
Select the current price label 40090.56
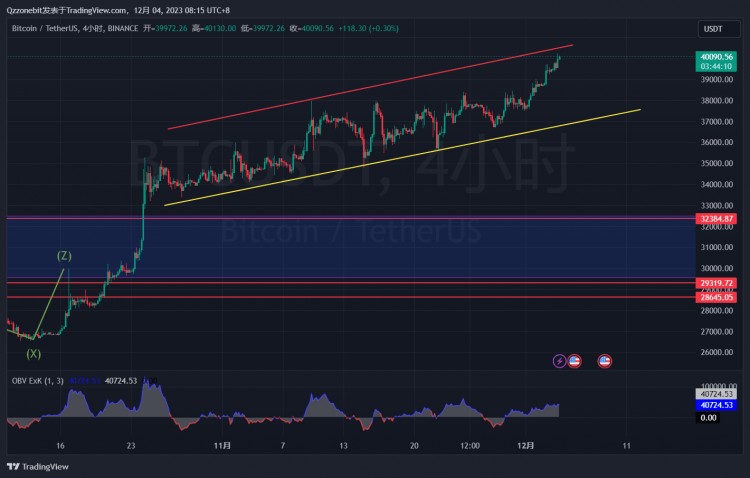[x=716, y=57]
